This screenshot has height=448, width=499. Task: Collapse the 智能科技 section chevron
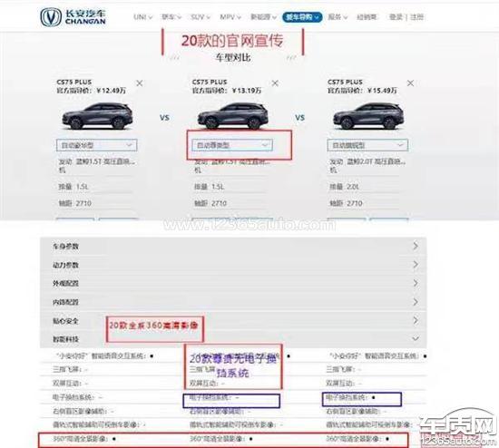tap(416, 338)
